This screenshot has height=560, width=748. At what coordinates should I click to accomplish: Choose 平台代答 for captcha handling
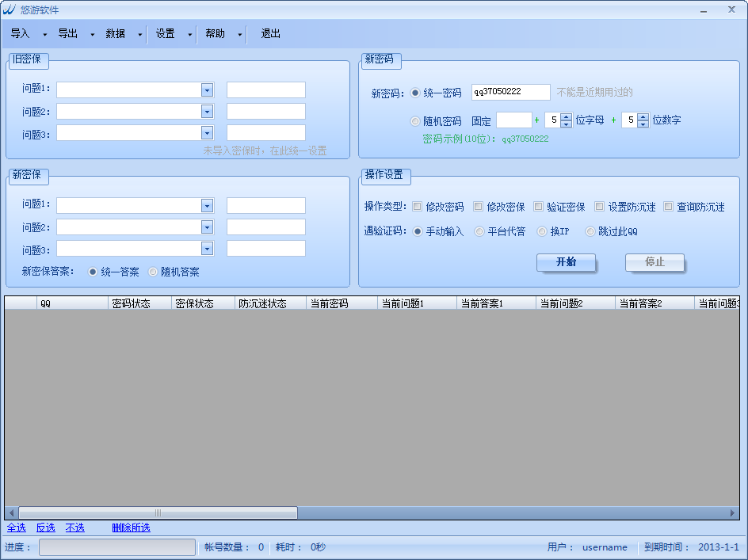pos(479,231)
